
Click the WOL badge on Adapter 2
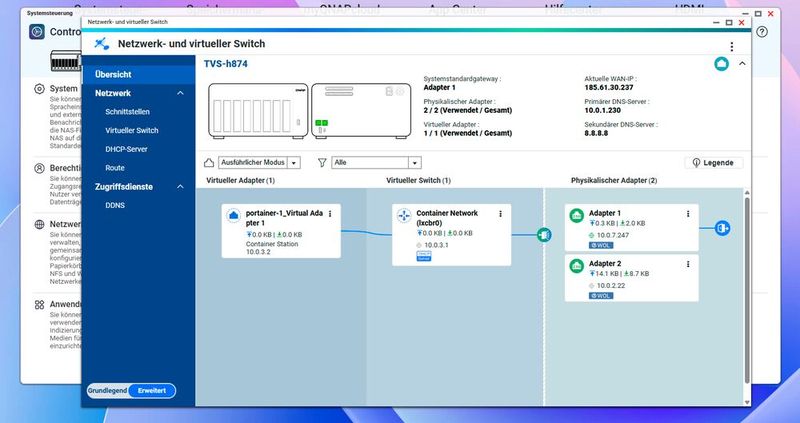(601, 296)
